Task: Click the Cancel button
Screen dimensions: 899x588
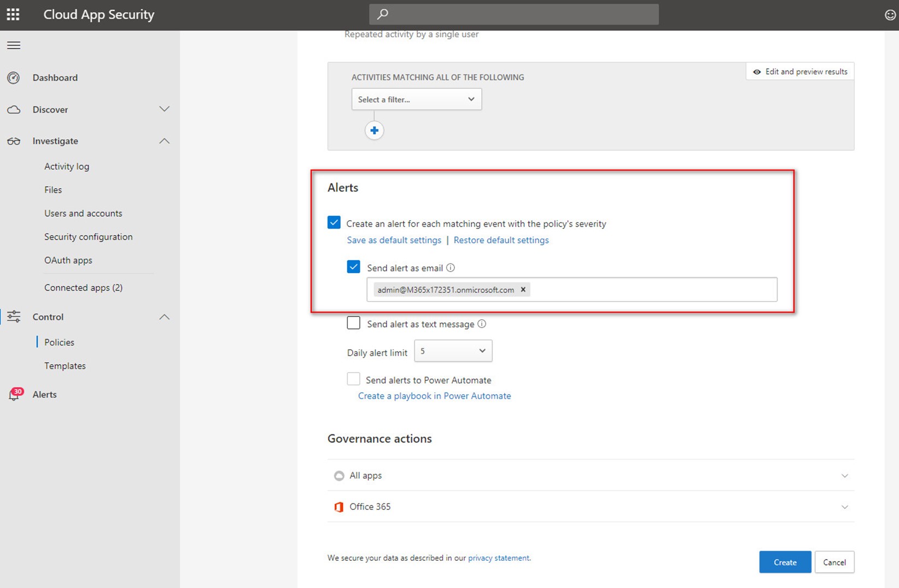Action: (x=834, y=562)
